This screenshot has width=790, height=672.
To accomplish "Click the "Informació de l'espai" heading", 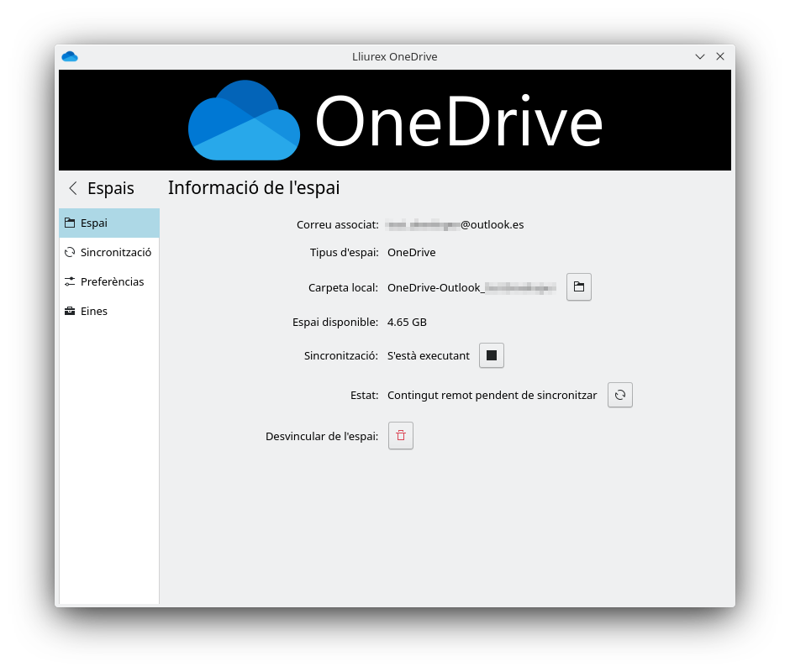I will [254, 187].
